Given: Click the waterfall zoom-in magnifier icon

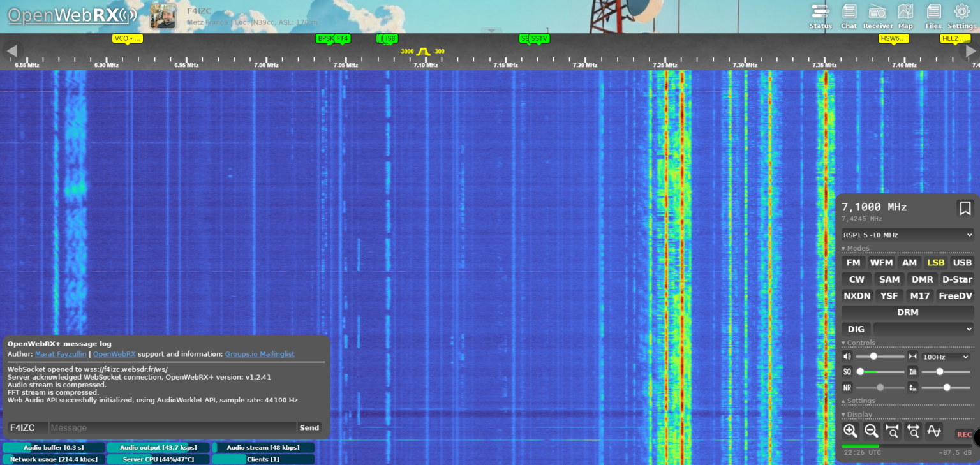Looking at the screenshot, I should (850, 431).
